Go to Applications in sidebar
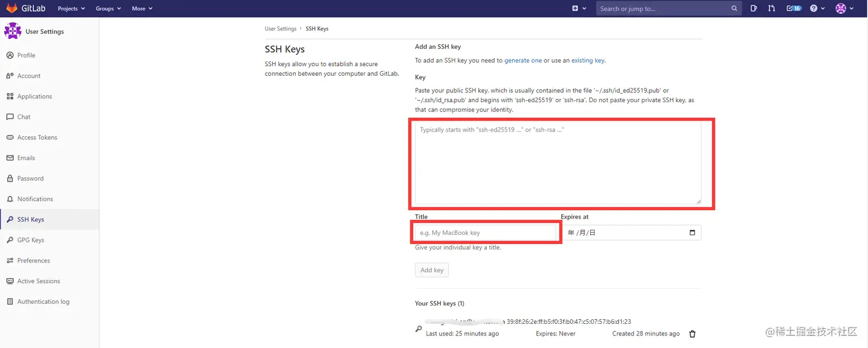Screen dimensions: 868x348 click(49, 96)
